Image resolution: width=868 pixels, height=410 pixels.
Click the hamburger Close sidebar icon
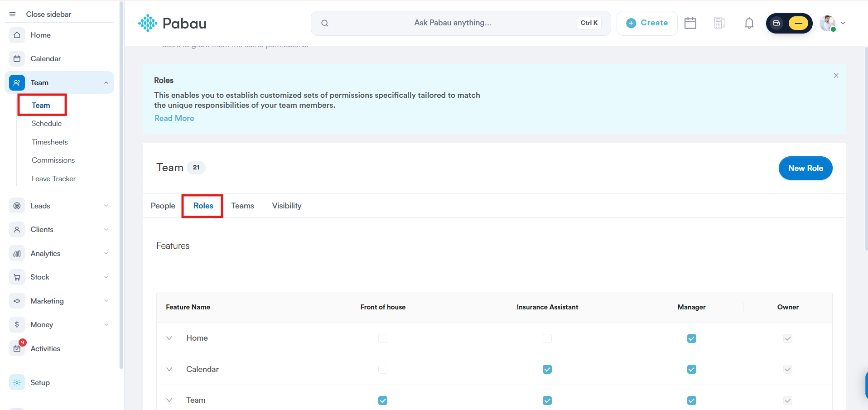13,14
